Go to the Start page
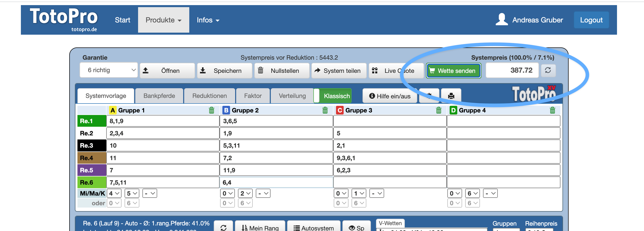Image resolution: width=644 pixels, height=231 pixels. click(x=123, y=20)
